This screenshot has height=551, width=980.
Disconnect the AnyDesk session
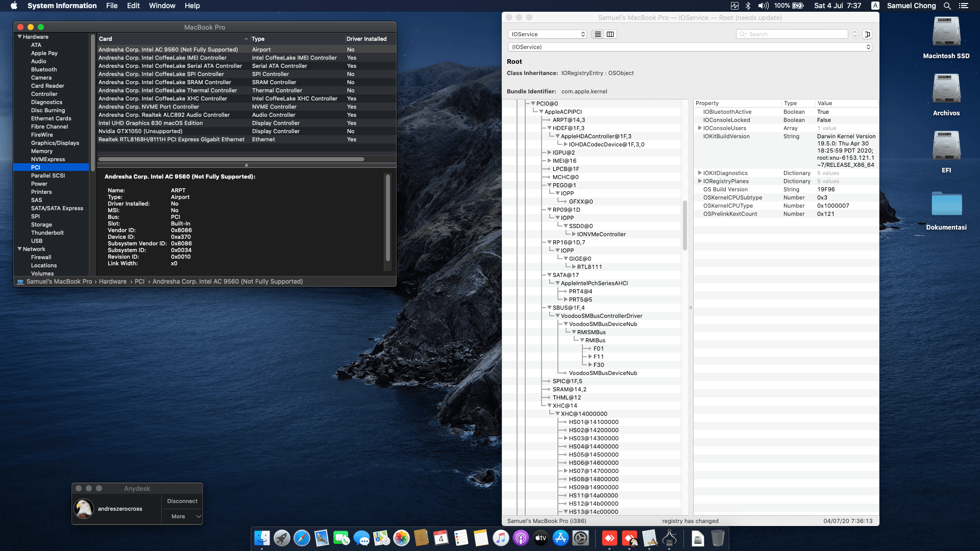click(x=182, y=501)
